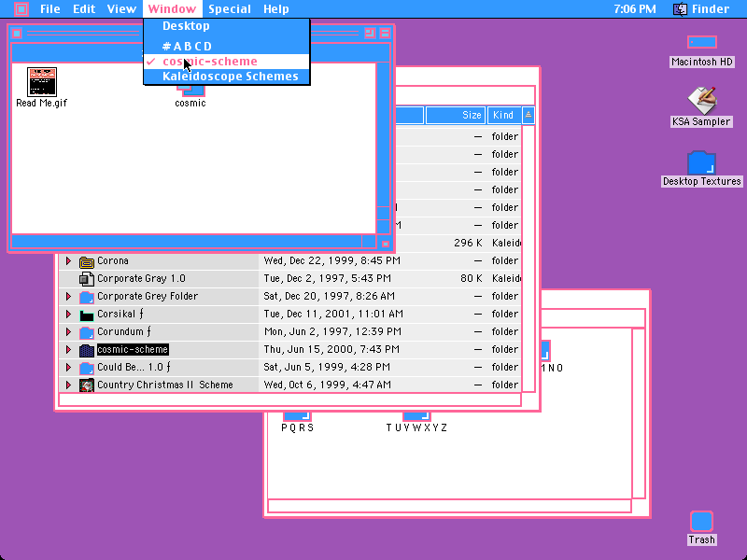Click the Kaleidoscope Schemes list vertical scrollbar
Screen dimensions: 747x560
[528, 259]
